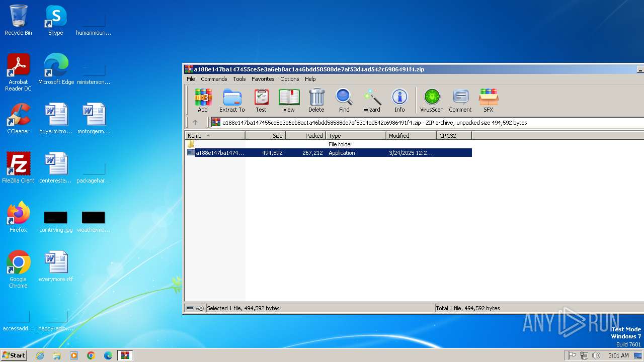This screenshot has height=362, width=644.
Task: Open the Action Center flag tray icon
Action: [x=572, y=355]
